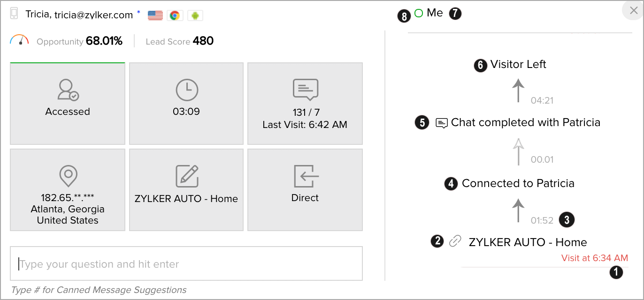Close the visitor details panel
The width and height of the screenshot is (644, 300).
[633, 11]
